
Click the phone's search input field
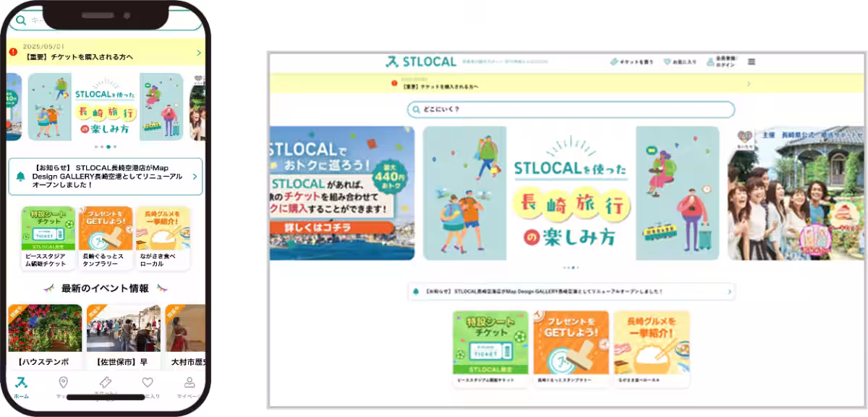tap(106, 20)
